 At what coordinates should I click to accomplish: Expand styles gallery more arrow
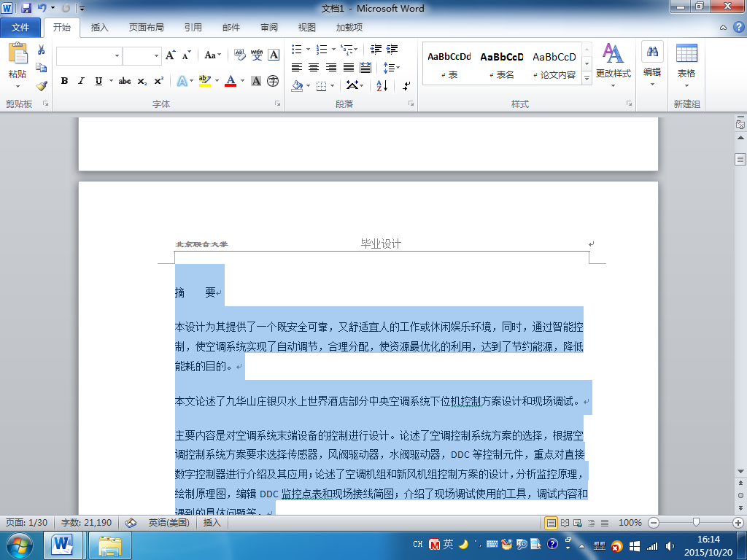point(587,77)
